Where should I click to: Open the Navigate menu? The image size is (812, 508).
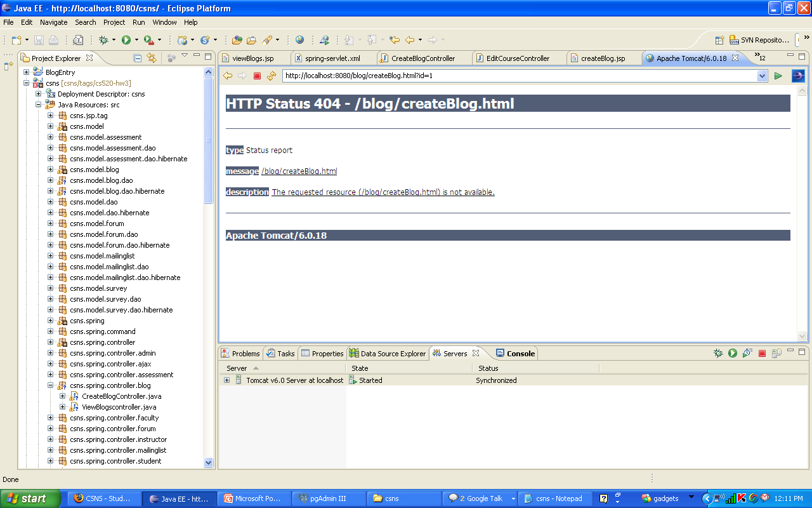53,22
